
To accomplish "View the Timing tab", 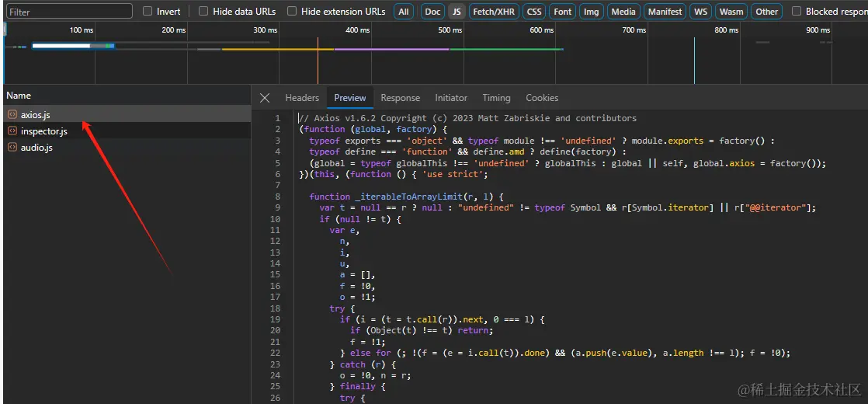I will pos(496,98).
